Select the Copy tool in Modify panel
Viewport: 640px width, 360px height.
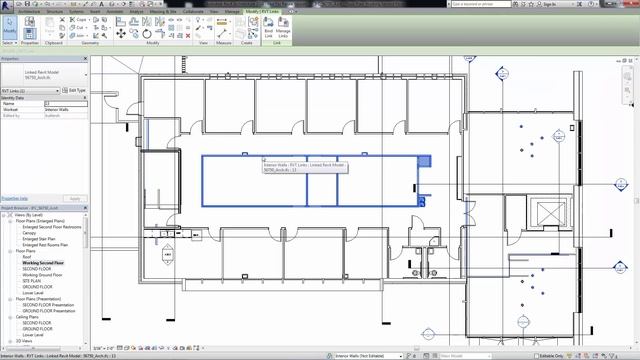pyautogui.click(x=134, y=33)
